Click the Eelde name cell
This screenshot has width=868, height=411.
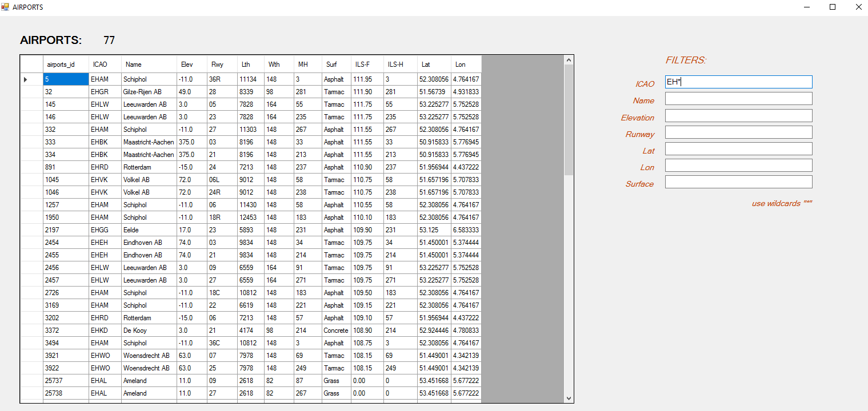[x=149, y=230]
